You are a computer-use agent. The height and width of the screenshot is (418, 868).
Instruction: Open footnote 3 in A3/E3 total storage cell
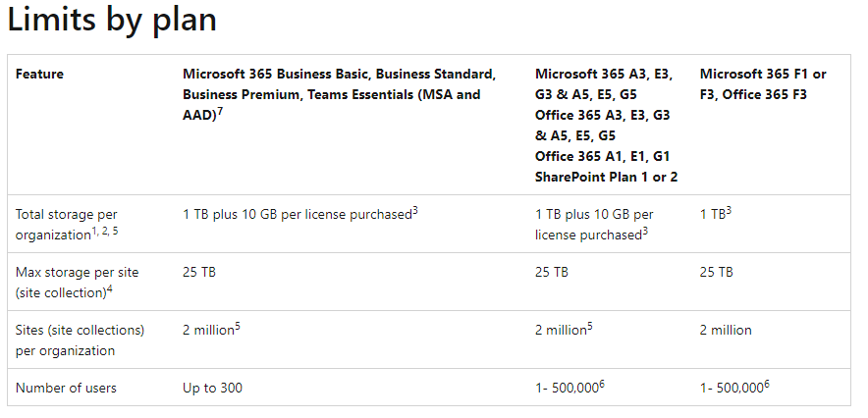(646, 230)
